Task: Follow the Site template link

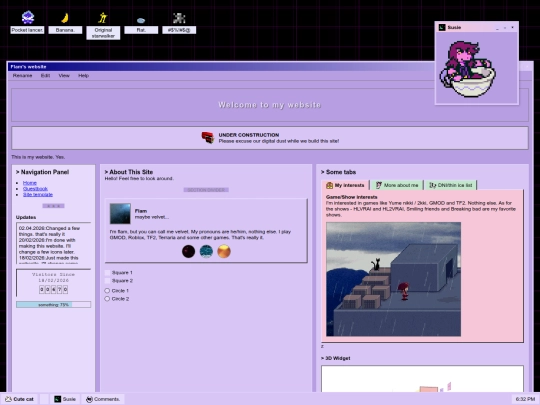Action: coord(38,195)
